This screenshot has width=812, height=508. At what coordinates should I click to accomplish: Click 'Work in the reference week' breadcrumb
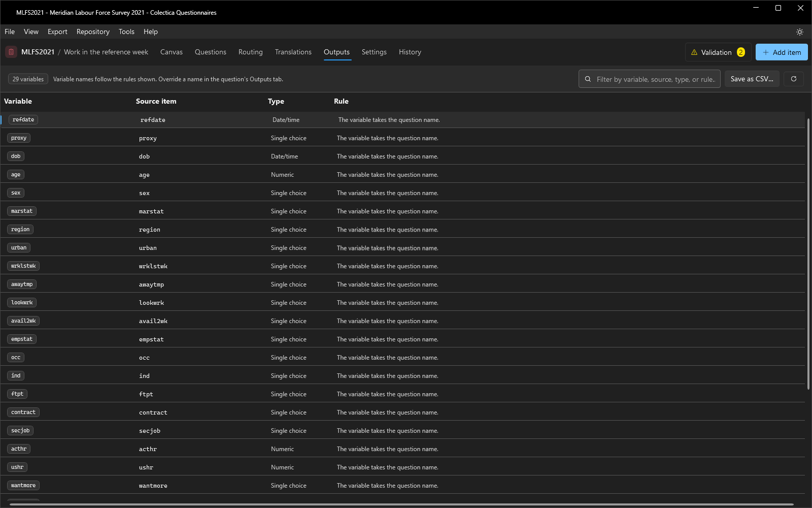(106, 52)
